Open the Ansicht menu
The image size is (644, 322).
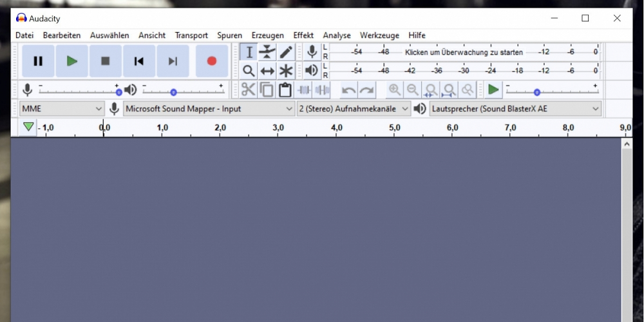point(152,35)
